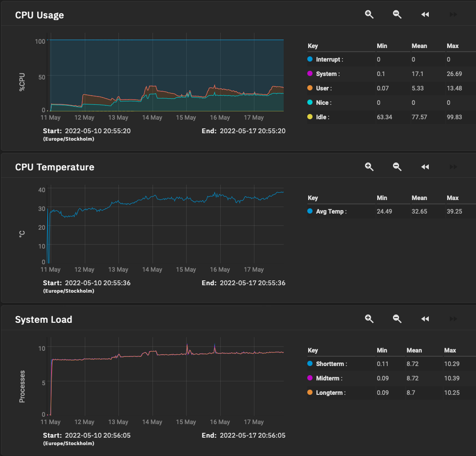Zoom in on System Load graph
This screenshot has width=476, height=456.
coord(369,319)
